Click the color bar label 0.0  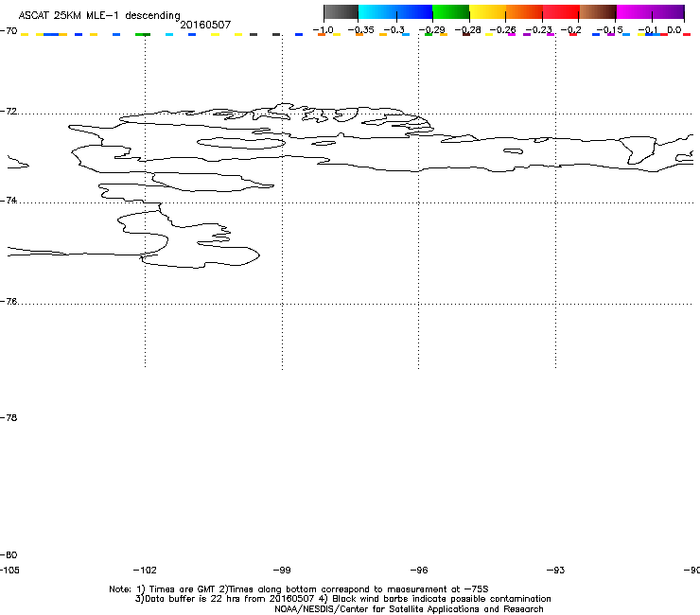coord(674,30)
